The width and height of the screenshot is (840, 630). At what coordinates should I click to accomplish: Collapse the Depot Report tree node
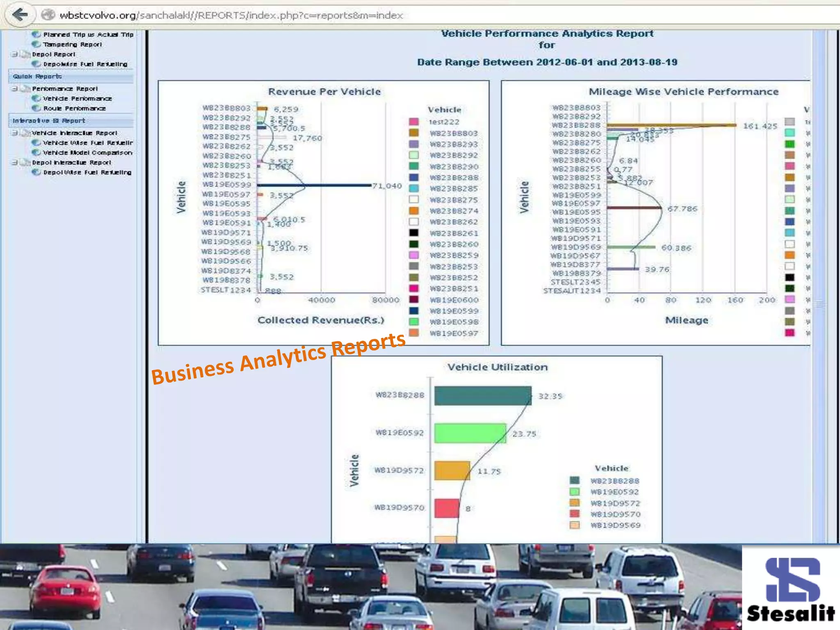tap(15, 54)
